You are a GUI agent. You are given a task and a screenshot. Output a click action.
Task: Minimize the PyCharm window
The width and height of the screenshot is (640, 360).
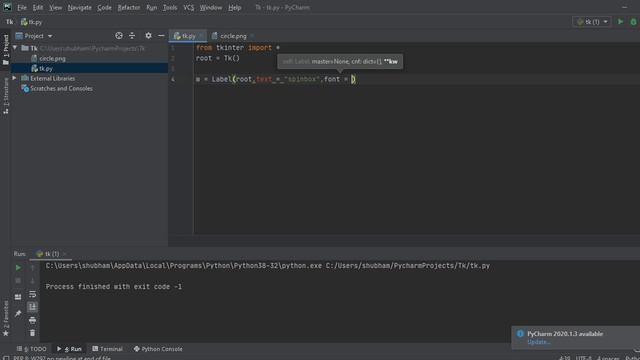(624, 7)
